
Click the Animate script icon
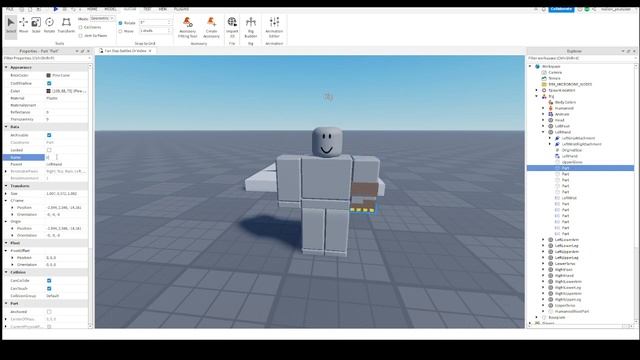pyautogui.click(x=551, y=114)
